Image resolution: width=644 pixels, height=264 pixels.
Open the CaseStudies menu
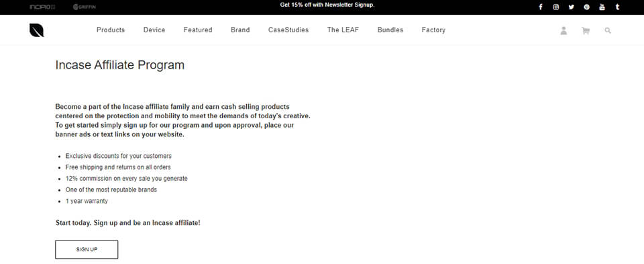(x=288, y=30)
